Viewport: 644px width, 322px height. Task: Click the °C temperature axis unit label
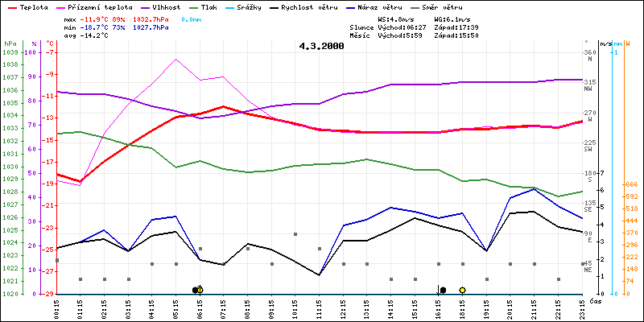[51, 43]
